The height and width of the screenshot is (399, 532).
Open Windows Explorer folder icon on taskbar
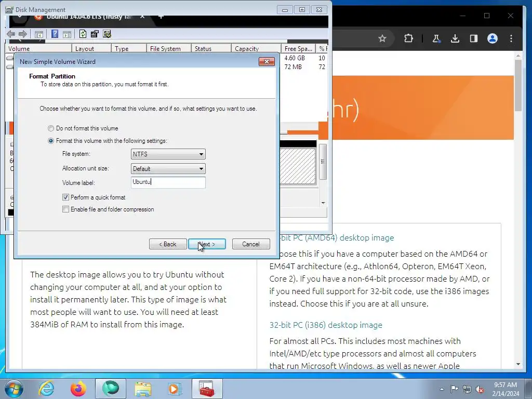(x=143, y=389)
